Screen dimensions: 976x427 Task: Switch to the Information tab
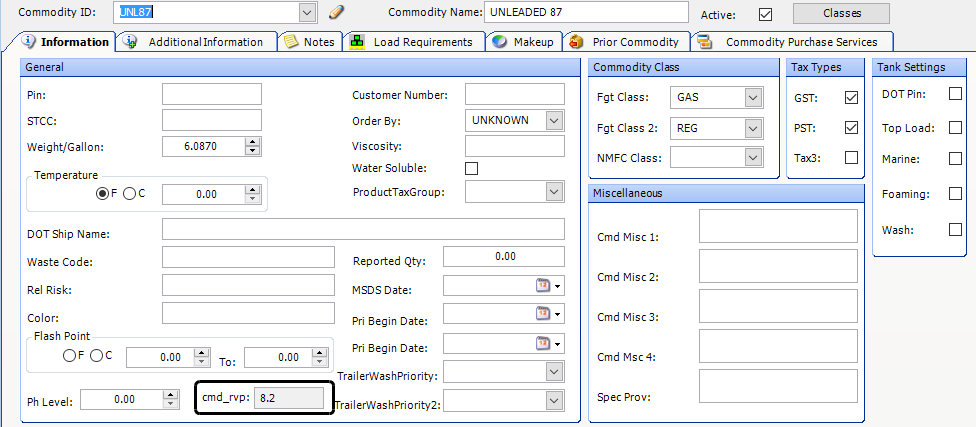(66, 42)
